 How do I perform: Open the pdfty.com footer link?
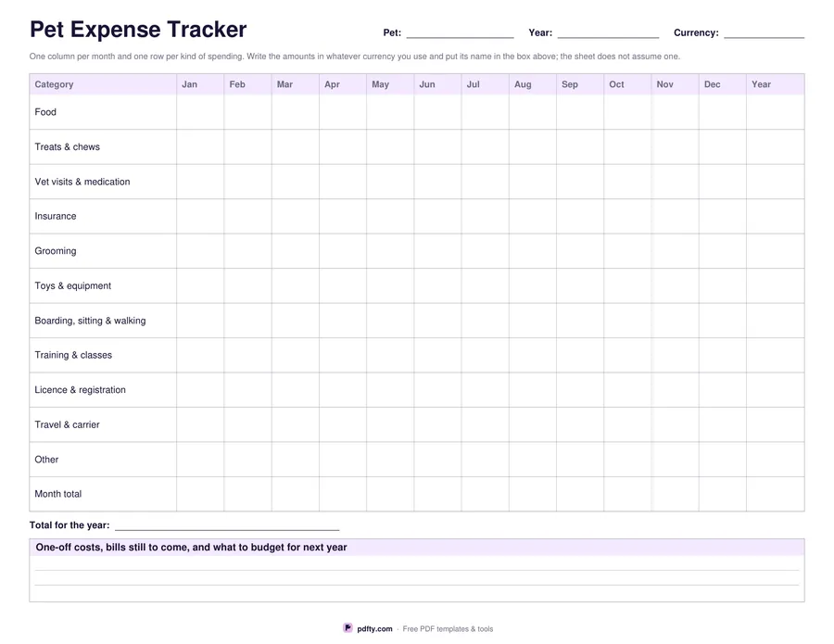374,628
